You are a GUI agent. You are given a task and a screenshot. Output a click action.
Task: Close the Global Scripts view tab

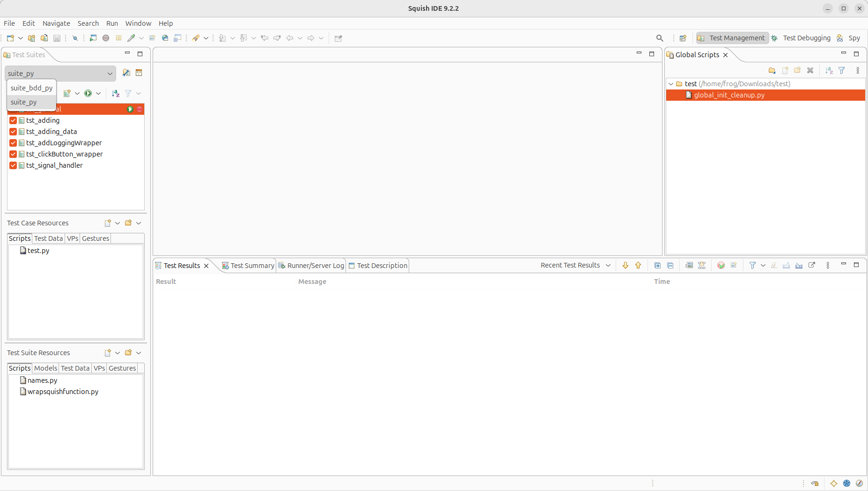(726, 55)
